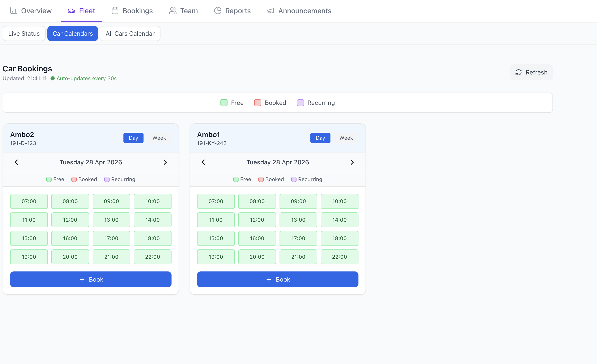
Task: Click the plus icon on Ambo2 Book button
Action: point(82,279)
